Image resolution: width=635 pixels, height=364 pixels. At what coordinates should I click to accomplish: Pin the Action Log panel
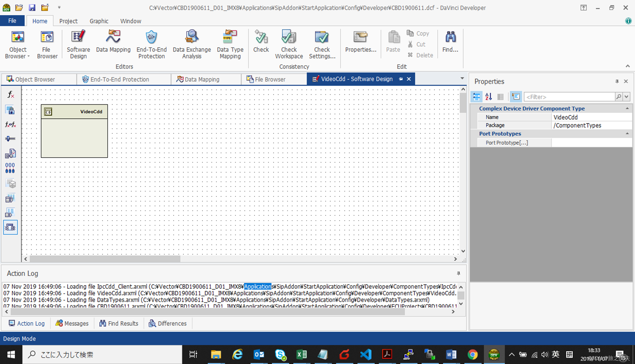coord(458,273)
